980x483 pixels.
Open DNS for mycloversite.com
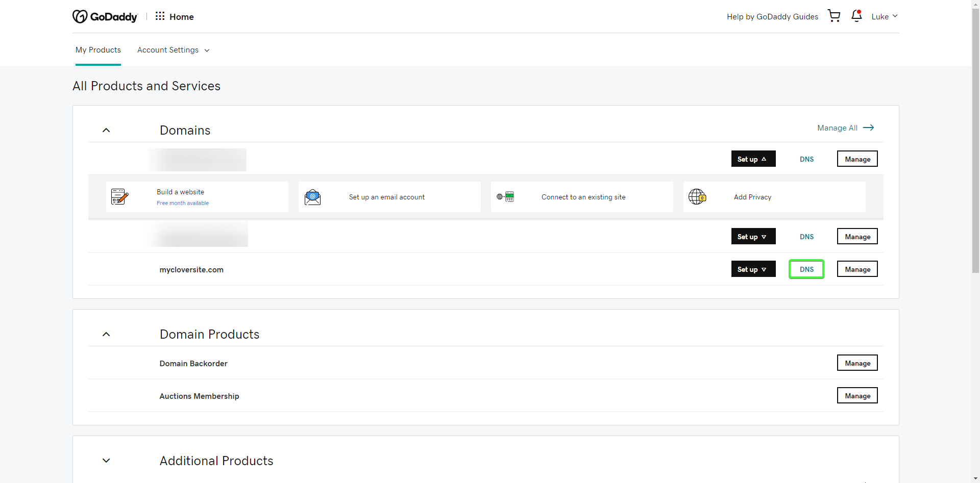tap(806, 269)
